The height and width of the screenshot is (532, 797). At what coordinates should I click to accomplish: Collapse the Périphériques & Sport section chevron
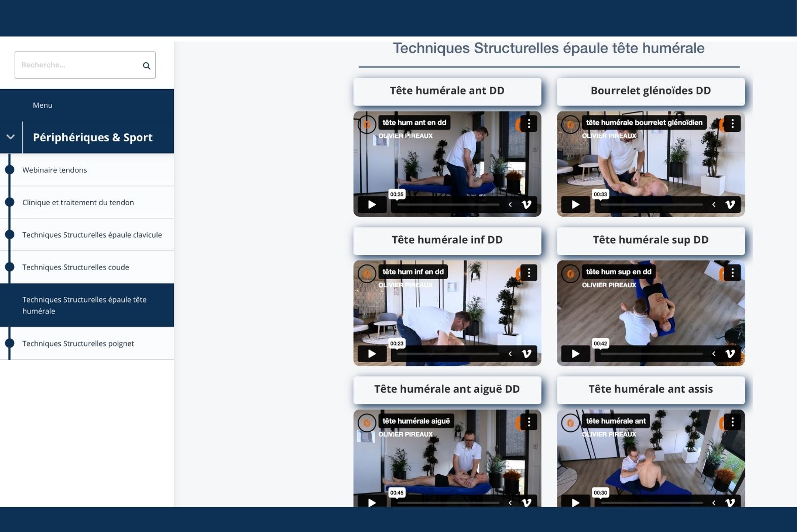coord(11,137)
